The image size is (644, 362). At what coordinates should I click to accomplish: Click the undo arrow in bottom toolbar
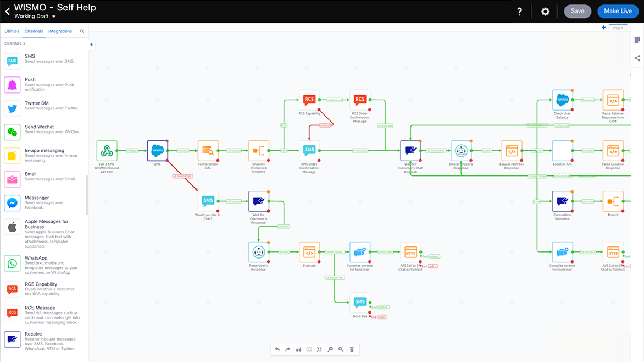coord(277,349)
